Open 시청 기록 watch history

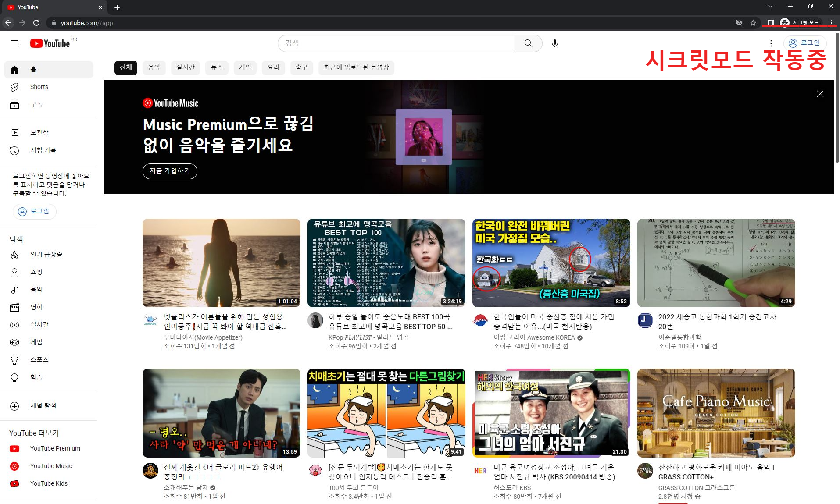coord(49,150)
